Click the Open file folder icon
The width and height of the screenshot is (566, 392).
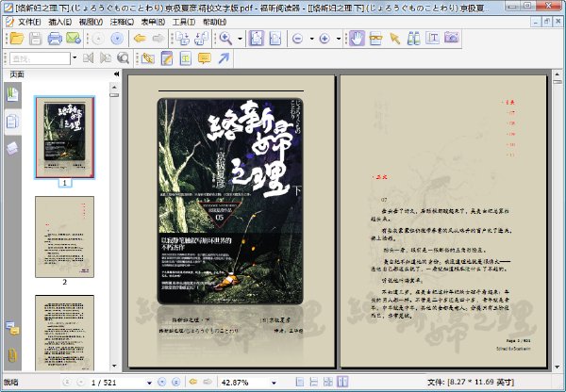[17, 39]
